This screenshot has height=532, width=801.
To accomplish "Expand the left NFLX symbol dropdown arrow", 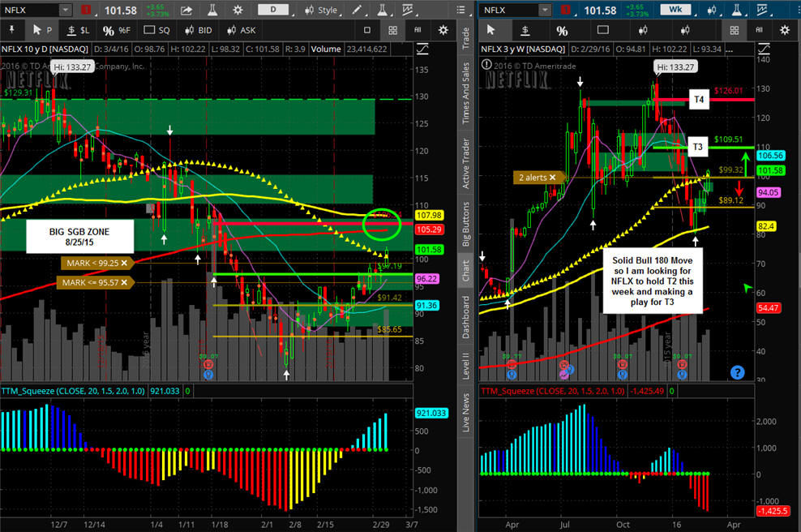I will tap(66, 11).
